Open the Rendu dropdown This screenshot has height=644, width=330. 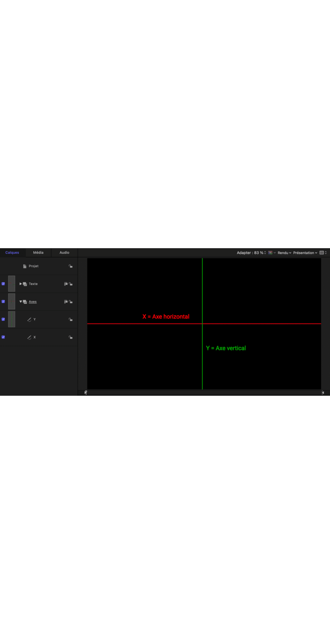[x=284, y=253]
